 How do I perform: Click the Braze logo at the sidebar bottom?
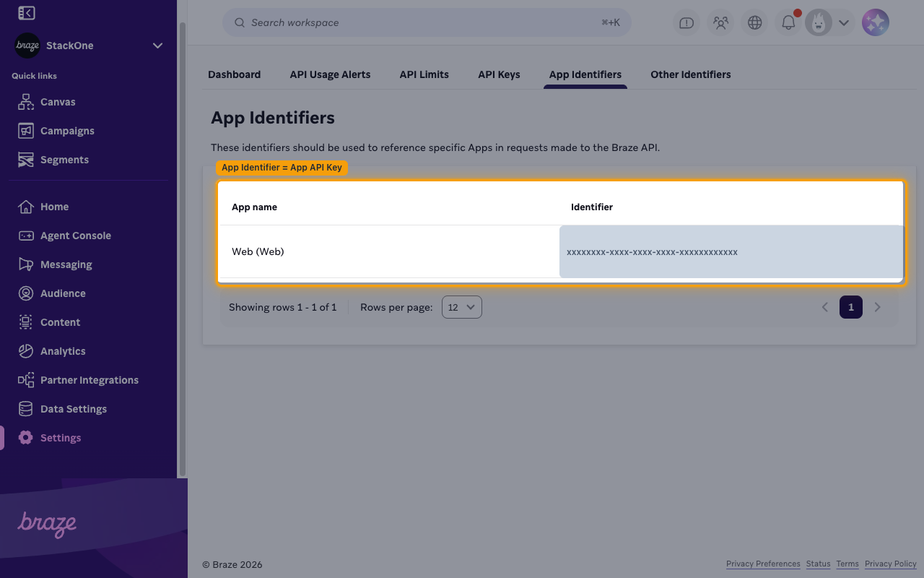click(x=47, y=524)
